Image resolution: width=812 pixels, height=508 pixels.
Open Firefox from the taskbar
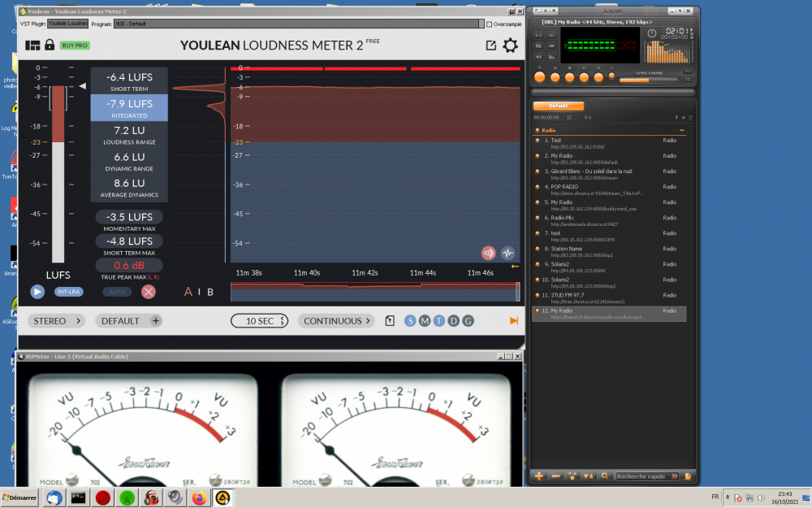point(199,497)
